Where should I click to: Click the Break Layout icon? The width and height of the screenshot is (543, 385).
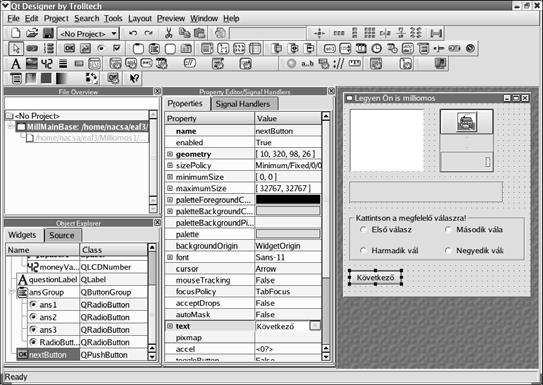click(416, 33)
